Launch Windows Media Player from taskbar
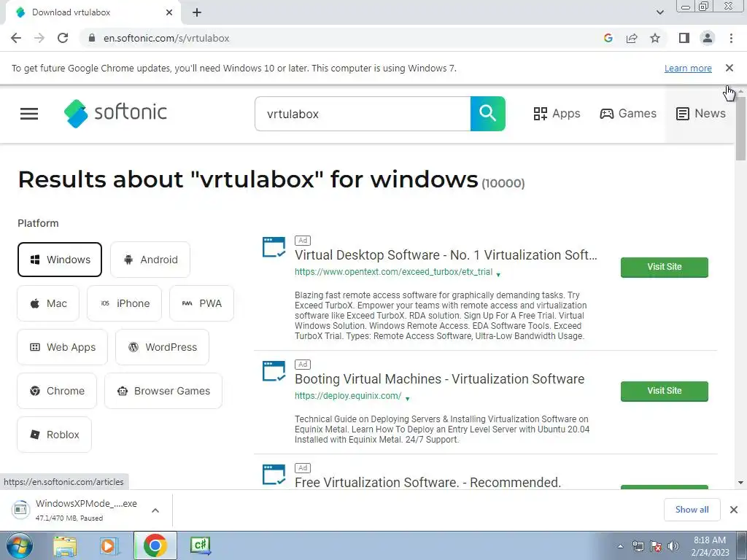 (109, 545)
